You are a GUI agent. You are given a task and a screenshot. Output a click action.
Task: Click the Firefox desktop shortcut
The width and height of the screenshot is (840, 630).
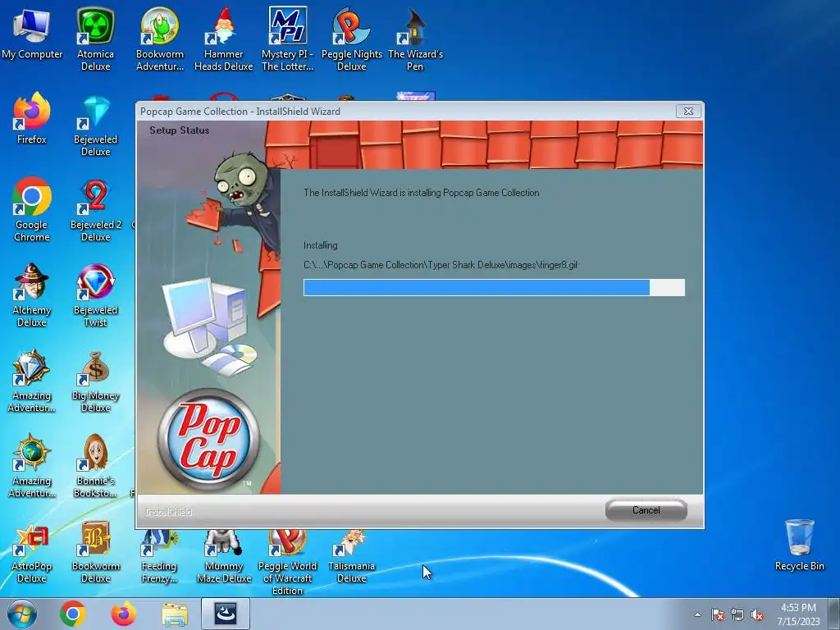point(32,118)
